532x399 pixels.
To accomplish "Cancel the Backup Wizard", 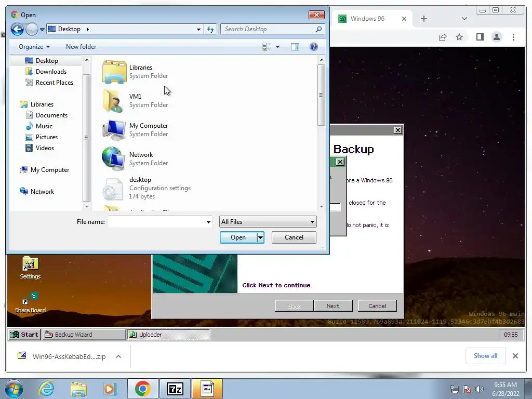I will [x=377, y=306].
